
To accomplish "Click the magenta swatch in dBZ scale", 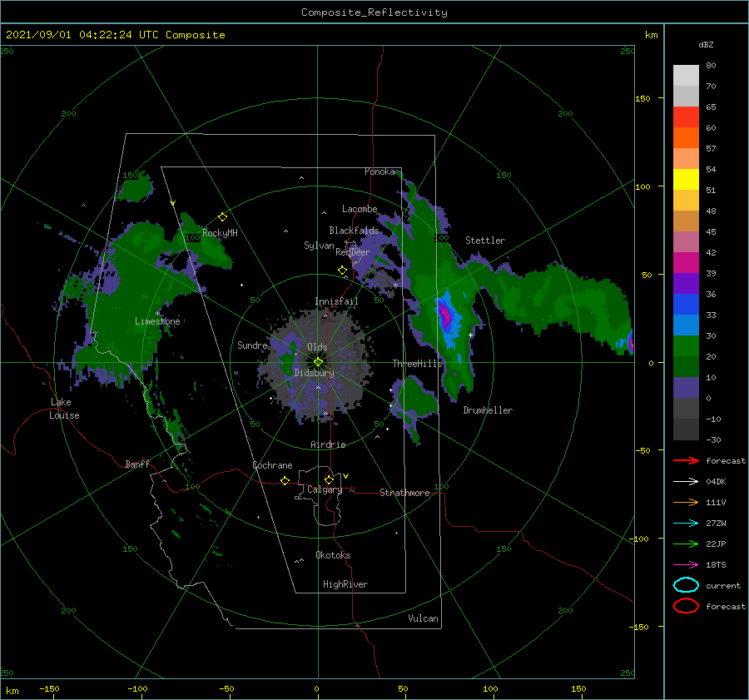I will pyautogui.click(x=686, y=263).
